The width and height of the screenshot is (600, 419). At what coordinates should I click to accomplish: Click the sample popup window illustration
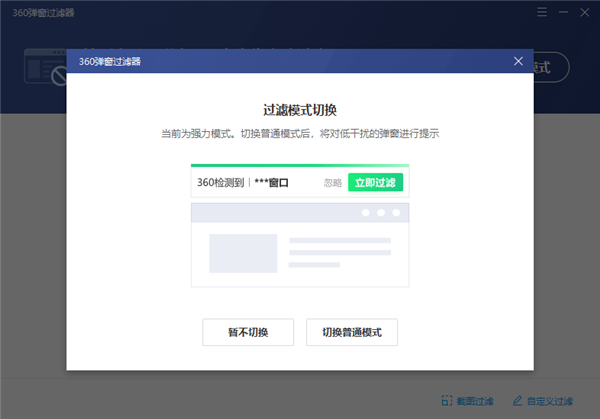pyautogui.click(x=300, y=245)
